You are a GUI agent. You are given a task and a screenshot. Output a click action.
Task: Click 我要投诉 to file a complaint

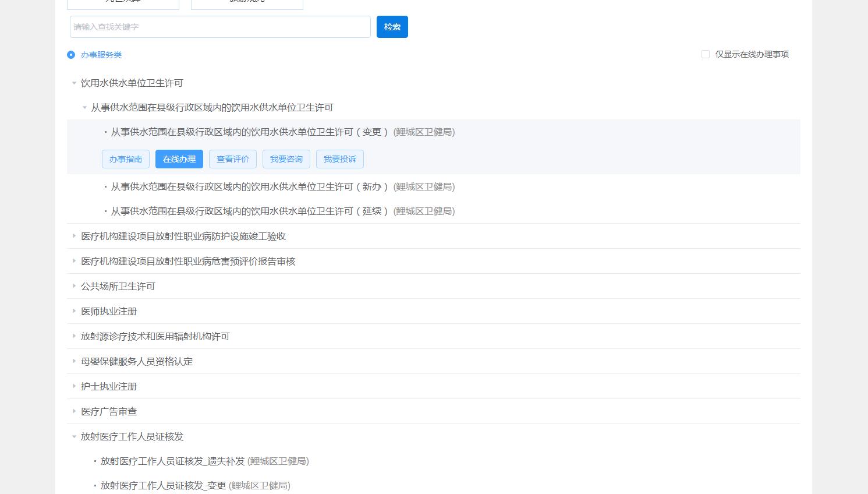pyautogui.click(x=339, y=158)
